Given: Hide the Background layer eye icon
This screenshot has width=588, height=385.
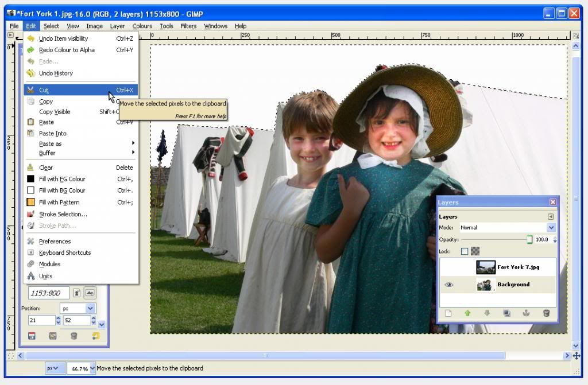Looking at the screenshot, I should [448, 285].
